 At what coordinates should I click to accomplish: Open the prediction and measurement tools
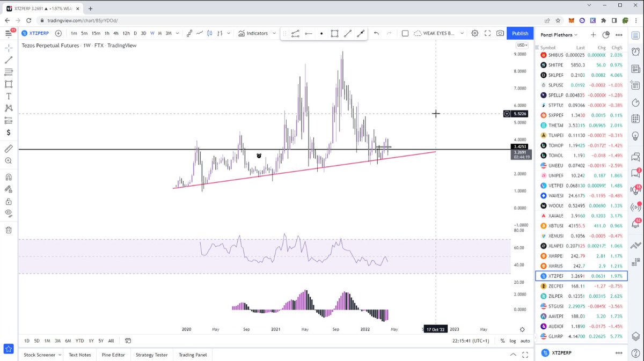click(9, 120)
